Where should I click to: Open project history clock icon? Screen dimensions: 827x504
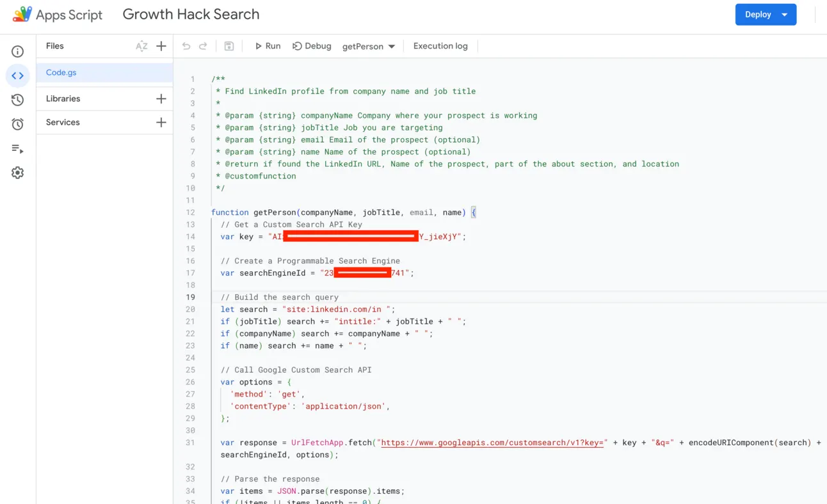pyautogui.click(x=18, y=100)
